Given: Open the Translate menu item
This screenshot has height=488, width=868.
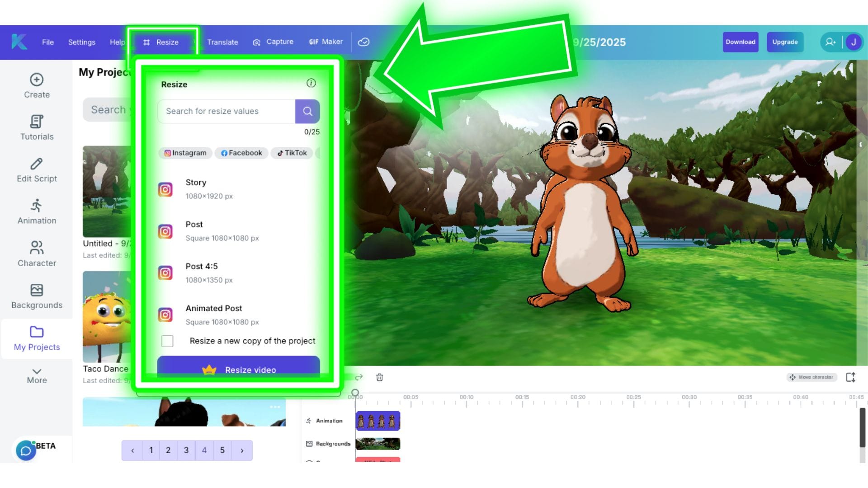Looking at the screenshot, I should coord(222,42).
